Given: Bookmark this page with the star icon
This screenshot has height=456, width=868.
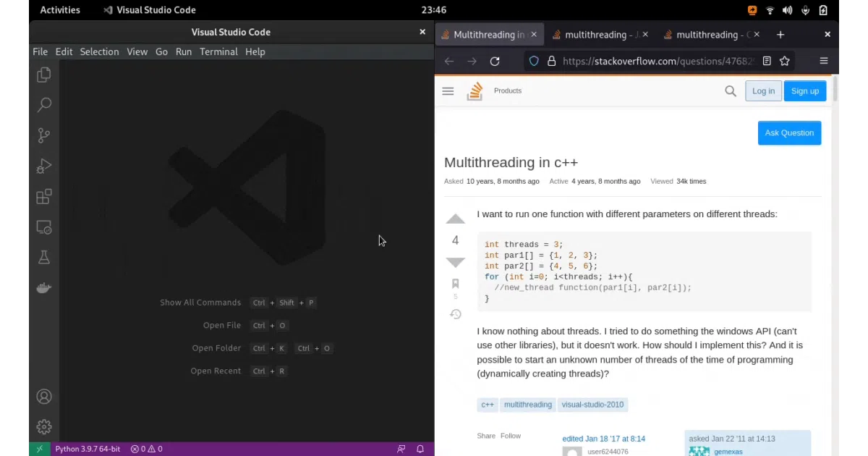Looking at the screenshot, I should coord(785,61).
